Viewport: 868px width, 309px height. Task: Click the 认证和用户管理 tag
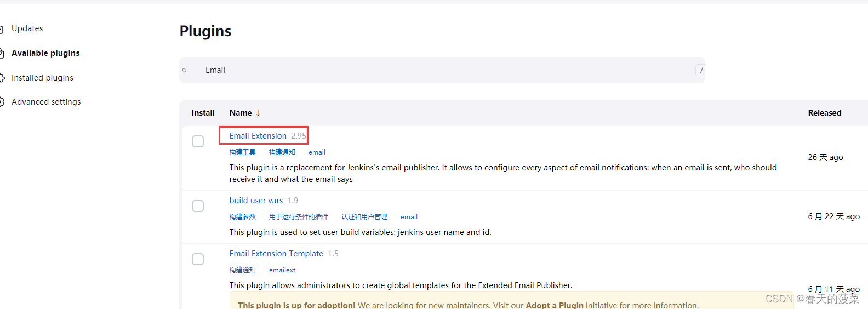coord(364,217)
